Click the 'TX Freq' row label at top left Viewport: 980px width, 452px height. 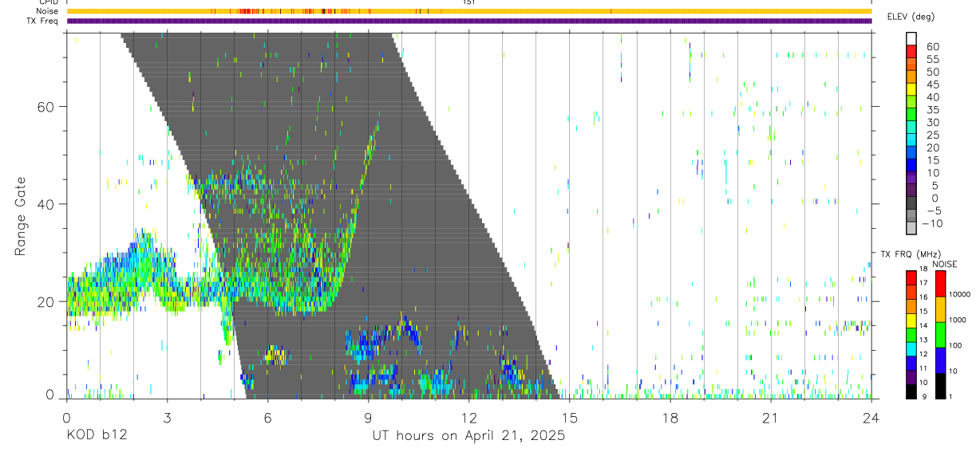click(x=43, y=21)
